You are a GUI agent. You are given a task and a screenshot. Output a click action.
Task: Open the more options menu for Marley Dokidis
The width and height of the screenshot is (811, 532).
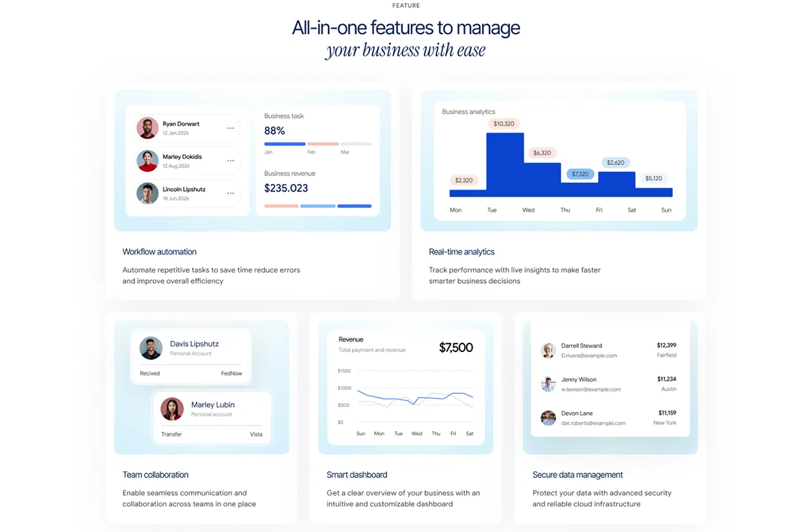pos(230,161)
